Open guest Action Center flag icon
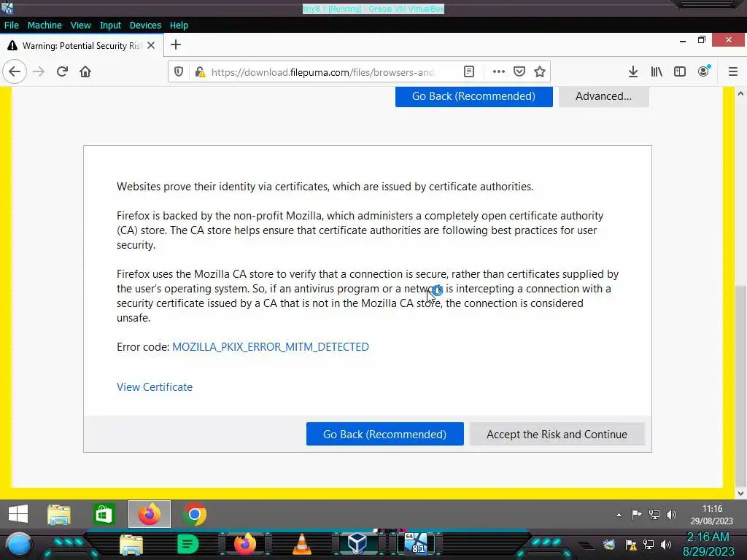This screenshot has height=560, width=747. 636,514
